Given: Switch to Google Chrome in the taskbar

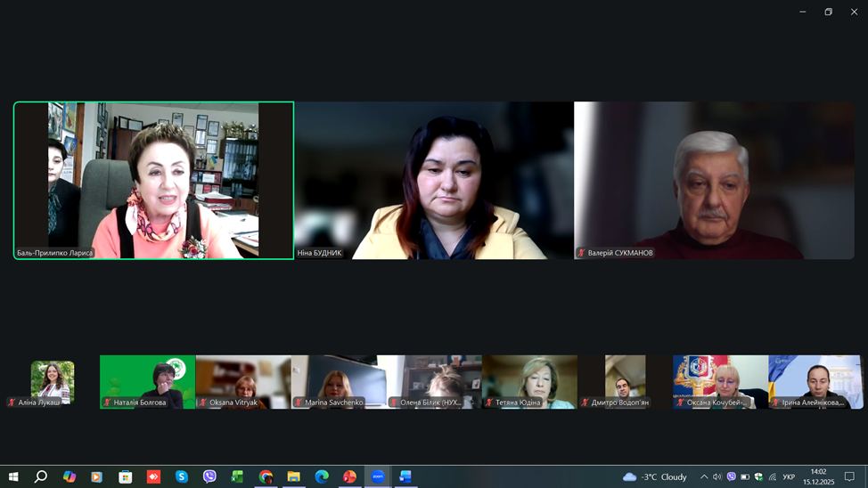Looking at the screenshot, I should pyautogui.click(x=266, y=476).
